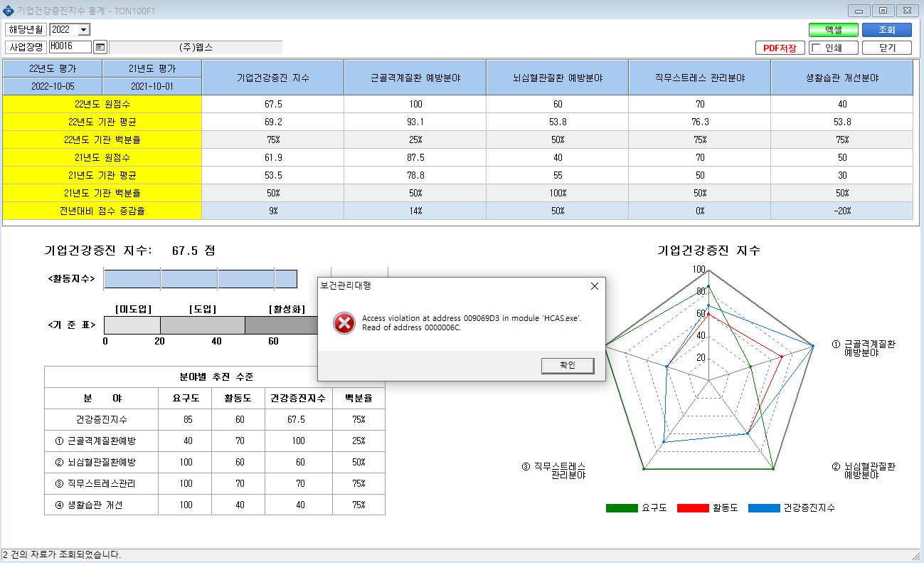Click the green 요구도 legend swatch
The height and width of the screenshot is (563, 924).
pos(622,508)
